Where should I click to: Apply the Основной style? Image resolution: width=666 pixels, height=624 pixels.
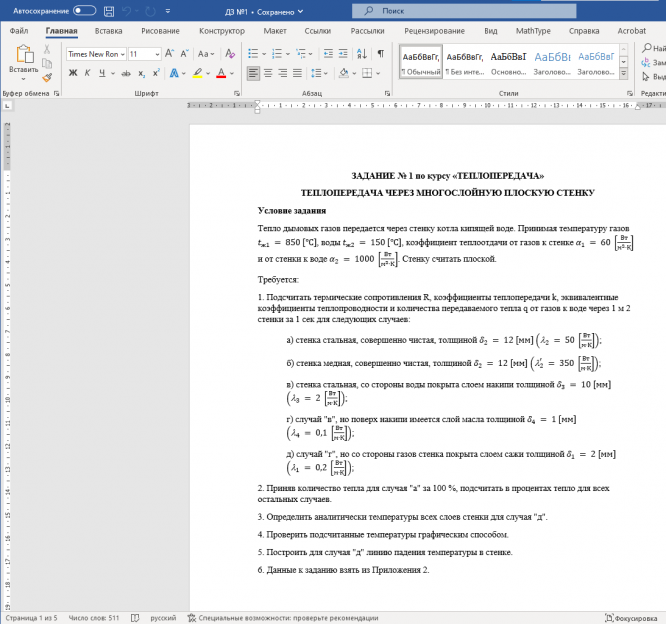pos(508,62)
